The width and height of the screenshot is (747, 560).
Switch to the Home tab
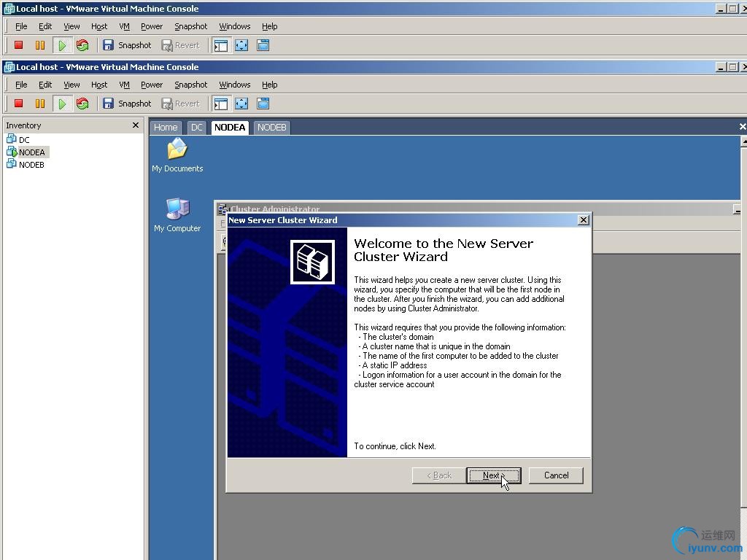click(166, 128)
